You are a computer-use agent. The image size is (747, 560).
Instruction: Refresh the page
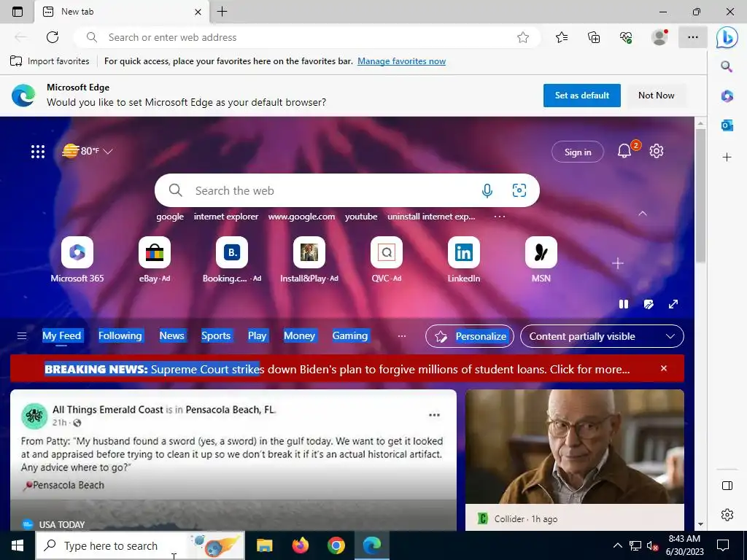pyautogui.click(x=53, y=37)
